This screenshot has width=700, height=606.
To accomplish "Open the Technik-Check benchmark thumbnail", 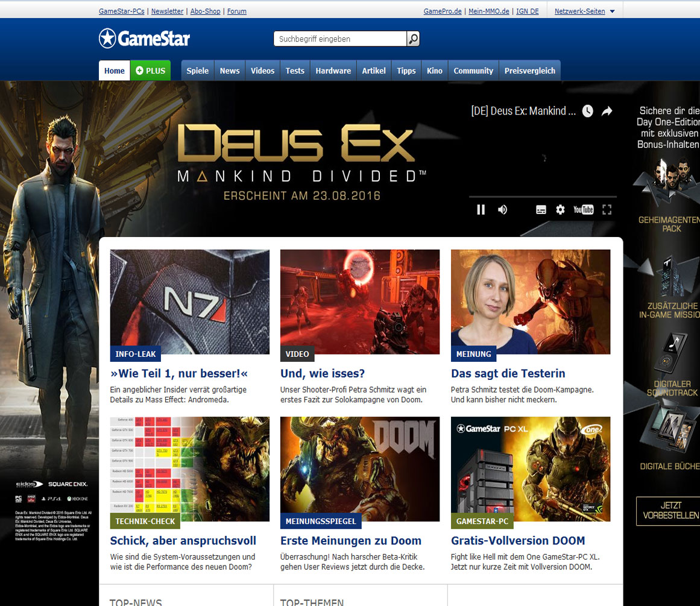I will tap(190, 469).
